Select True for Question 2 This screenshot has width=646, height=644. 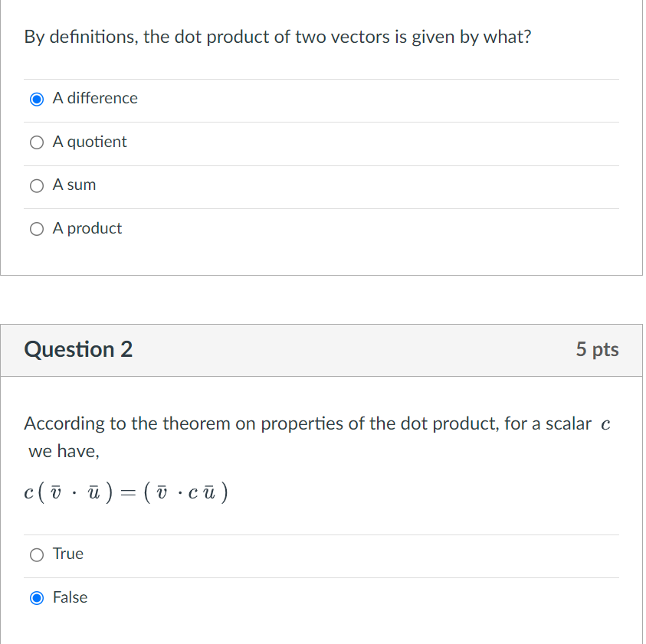tap(36, 554)
